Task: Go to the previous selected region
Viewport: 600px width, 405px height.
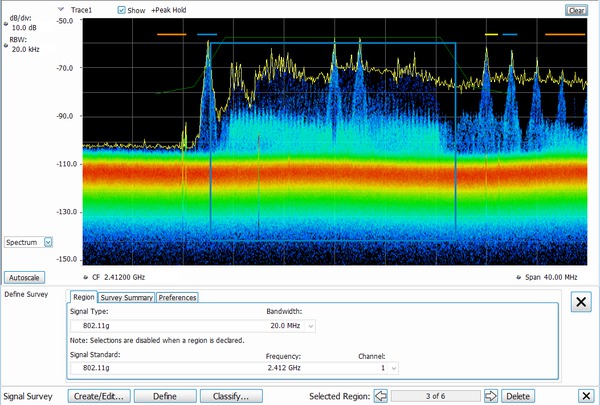Action: click(x=380, y=396)
